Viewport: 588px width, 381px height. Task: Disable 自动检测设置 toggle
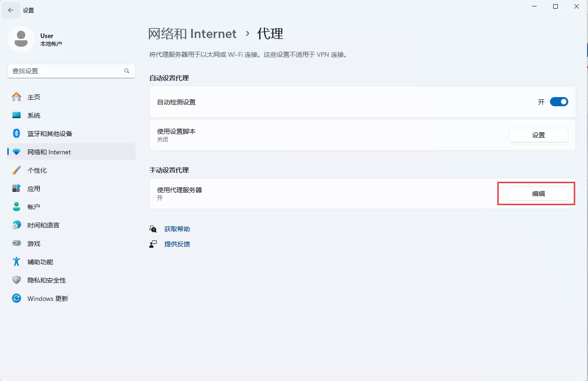coord(558,102)
